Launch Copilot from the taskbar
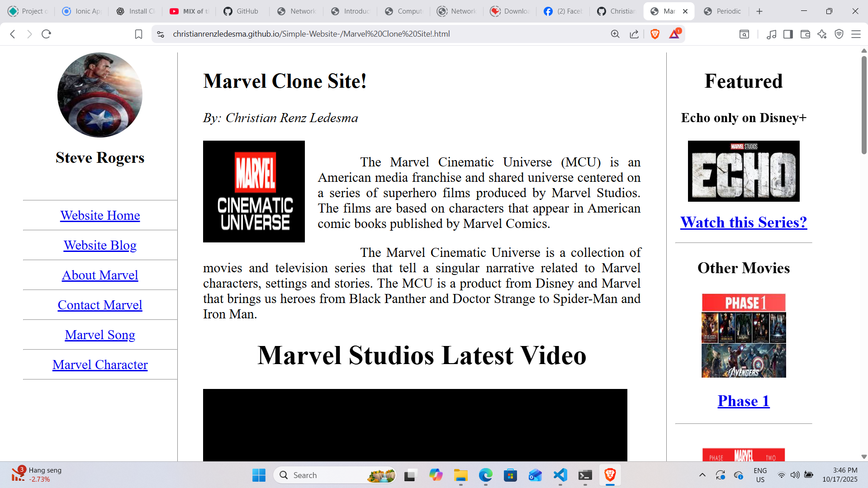Viewport: 868px width, 488px height. pyautogui.click(x=436, y=475)
